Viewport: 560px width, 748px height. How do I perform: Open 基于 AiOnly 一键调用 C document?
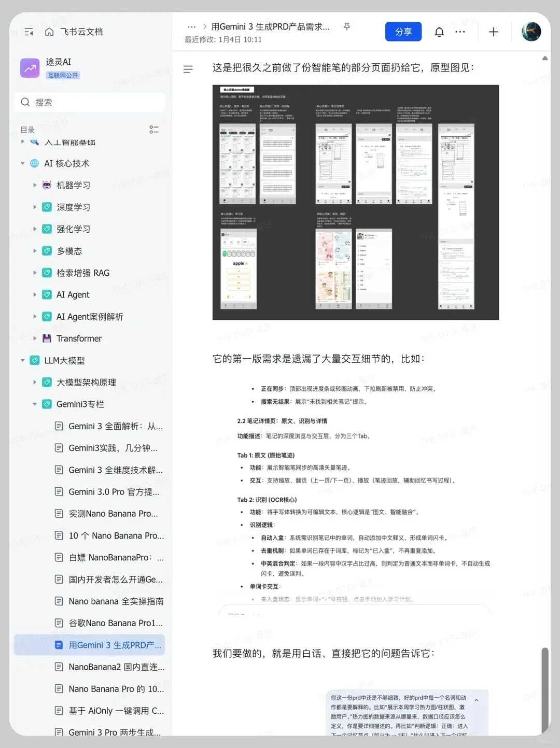tap(116, 711)
